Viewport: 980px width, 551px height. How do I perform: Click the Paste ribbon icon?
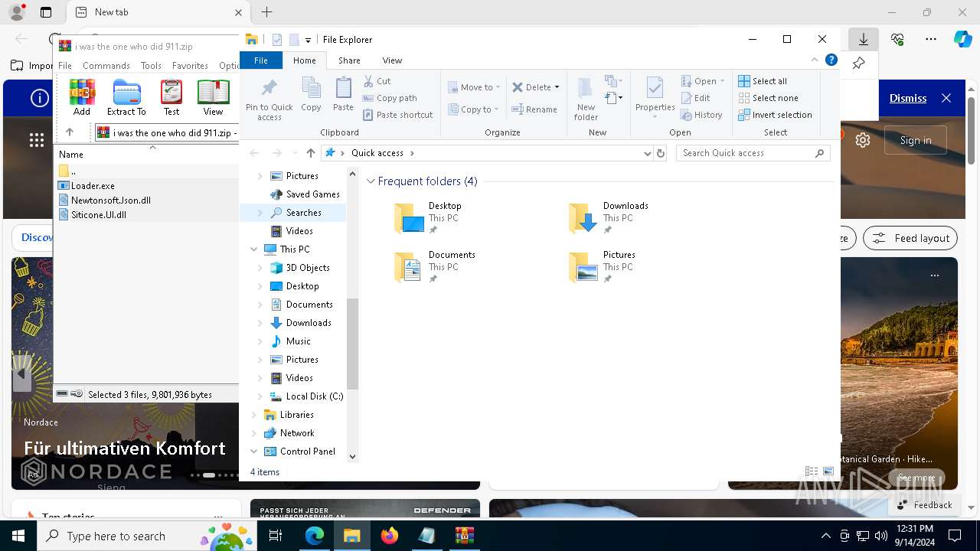[343, 95]
